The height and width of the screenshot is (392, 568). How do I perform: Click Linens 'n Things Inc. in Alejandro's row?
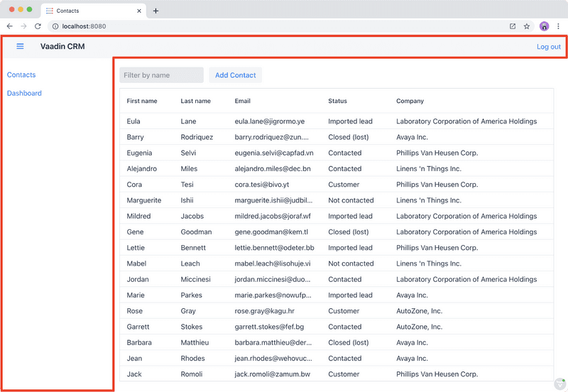coord(429,169)
